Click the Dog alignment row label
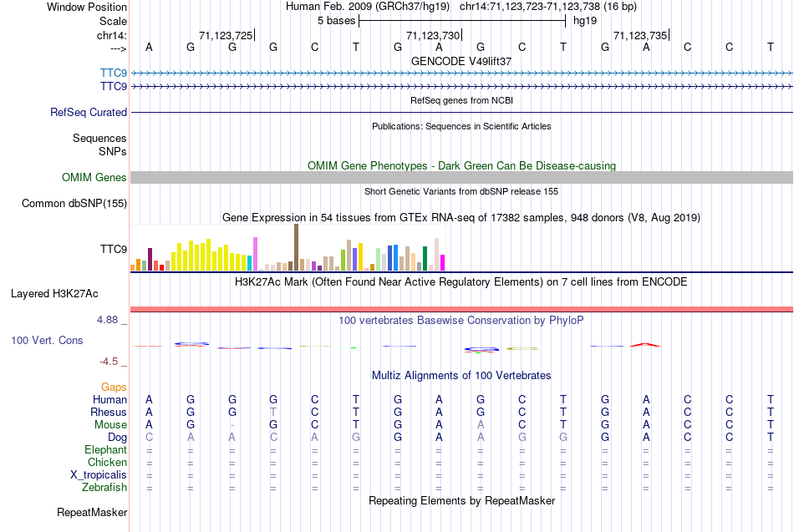The image size is (794, 532). (117, 438)
